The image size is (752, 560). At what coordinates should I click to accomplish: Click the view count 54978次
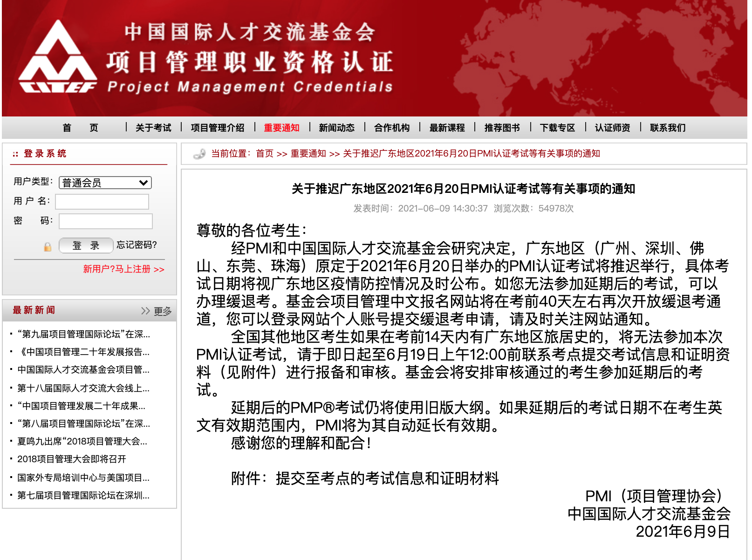tap(556, 208)
